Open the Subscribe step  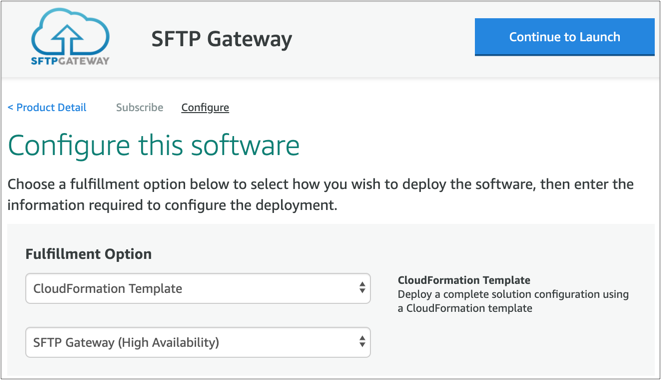[140, 108]
